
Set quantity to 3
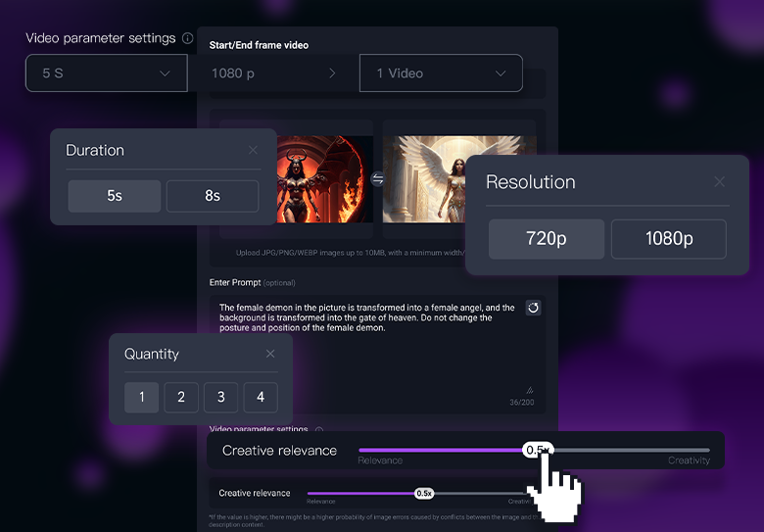(x=220, y=397)
